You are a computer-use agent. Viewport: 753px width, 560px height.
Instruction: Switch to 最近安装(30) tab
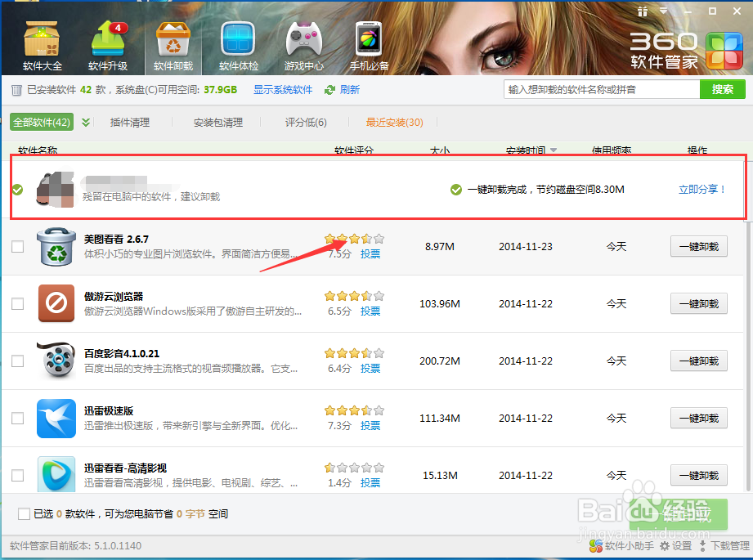(x=395, y=123)
